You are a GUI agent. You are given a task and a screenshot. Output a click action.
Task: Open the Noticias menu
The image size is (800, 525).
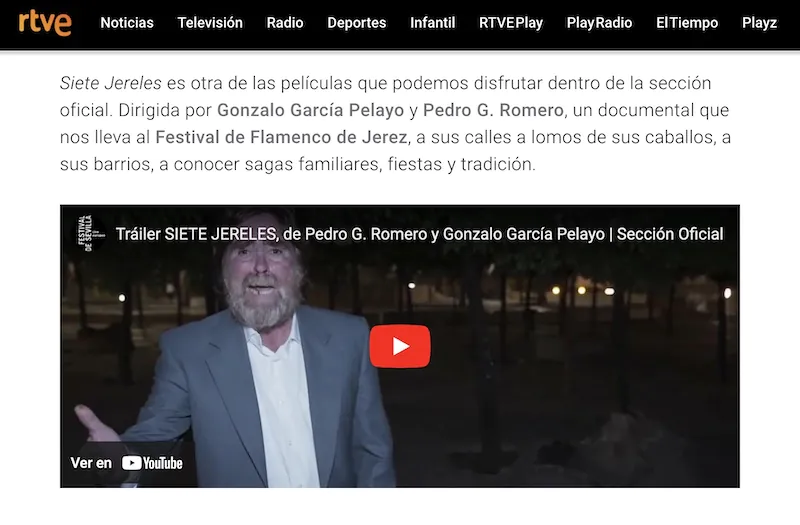click(x=127, y=23)
